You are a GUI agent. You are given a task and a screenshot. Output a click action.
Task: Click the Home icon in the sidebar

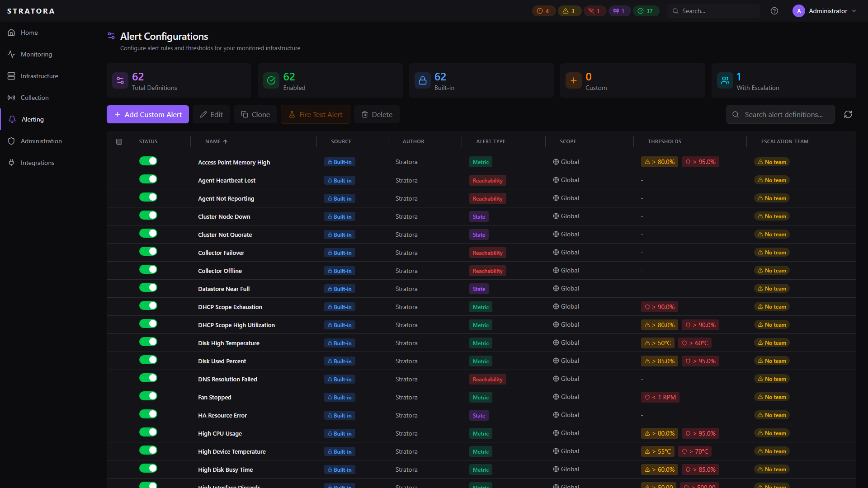pos(11,33)
